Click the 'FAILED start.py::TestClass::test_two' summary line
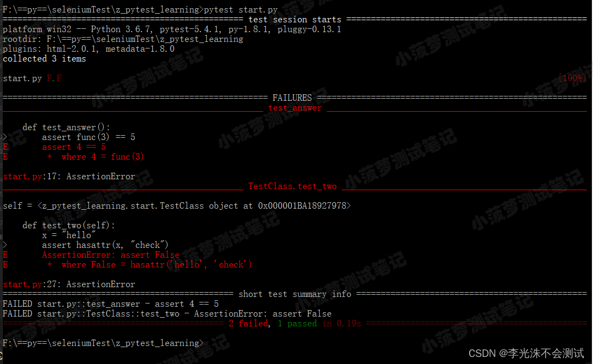 (167, 314)
